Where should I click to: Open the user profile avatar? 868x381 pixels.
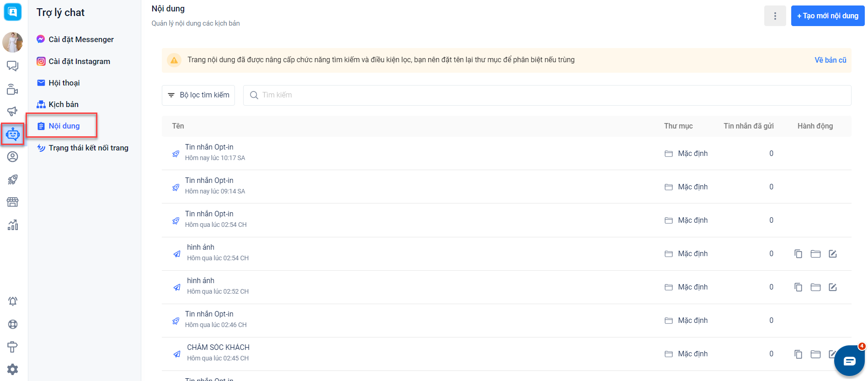click(12, 43)
